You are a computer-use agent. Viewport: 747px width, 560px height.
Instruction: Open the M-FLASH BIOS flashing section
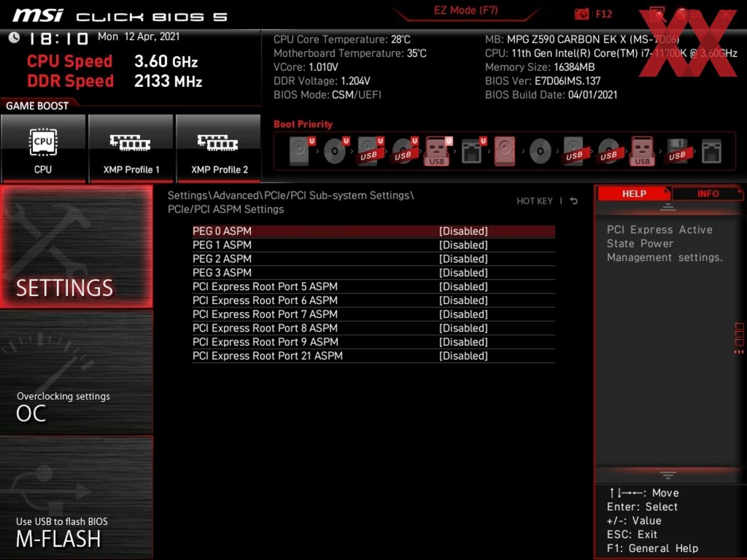(76, 497)
